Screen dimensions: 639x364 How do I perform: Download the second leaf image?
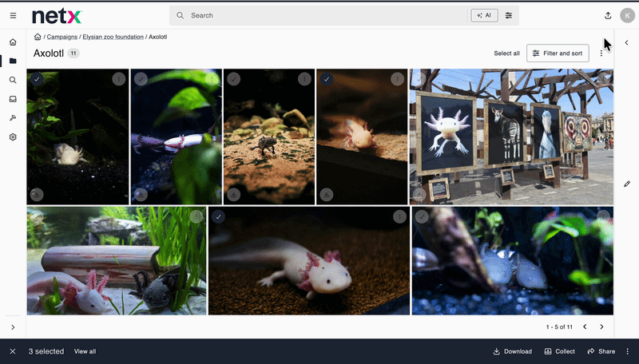pos(141,195)
